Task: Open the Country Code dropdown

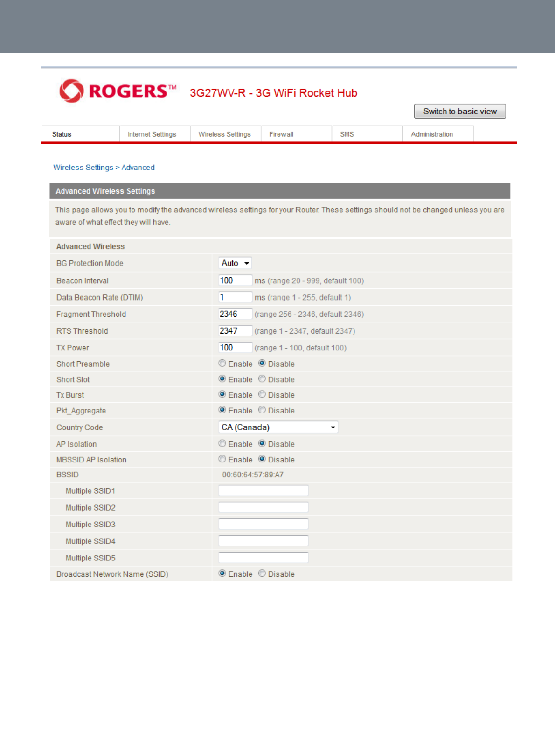Action: pos(278,427)
